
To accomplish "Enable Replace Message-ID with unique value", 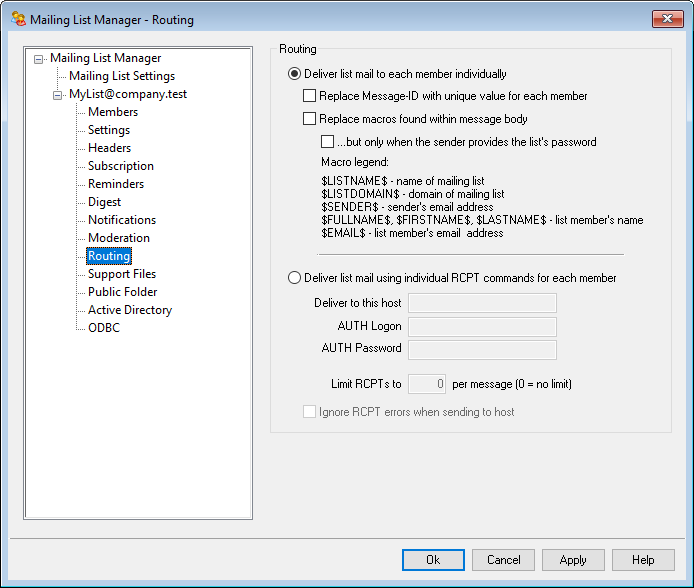I will 310,97.
